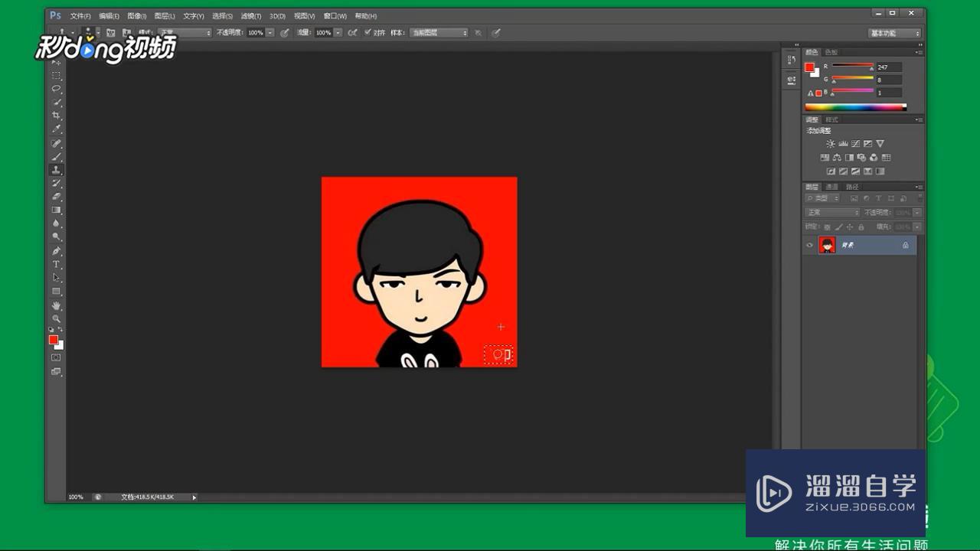Open the blend Mode (模式) dropdown

click(185, 33)
